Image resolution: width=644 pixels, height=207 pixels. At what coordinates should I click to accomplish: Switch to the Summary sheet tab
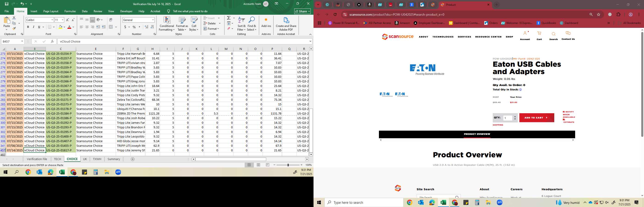[x=114, y=159]
